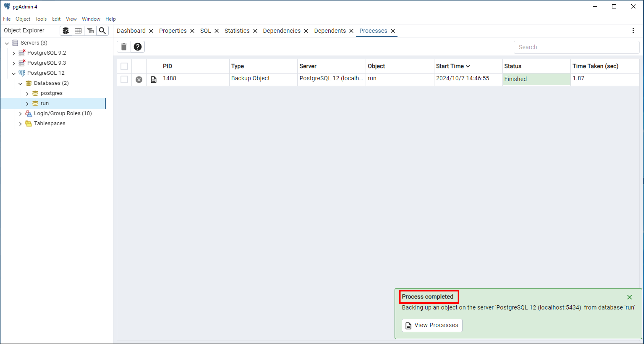Click the run database icon
The image size is (644, 344).
[36, 103]
